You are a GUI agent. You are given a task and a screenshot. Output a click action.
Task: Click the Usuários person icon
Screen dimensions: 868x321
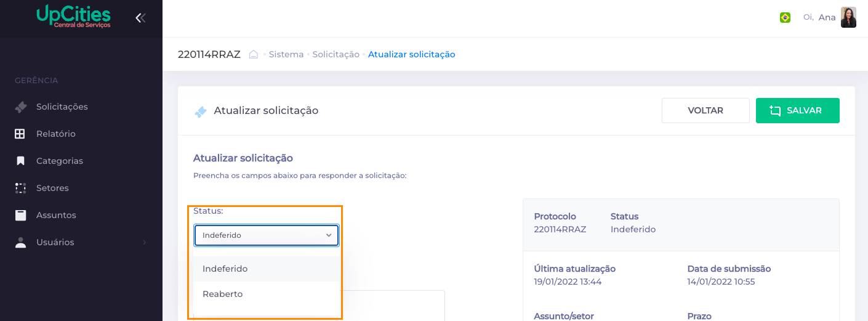[20, 242]
